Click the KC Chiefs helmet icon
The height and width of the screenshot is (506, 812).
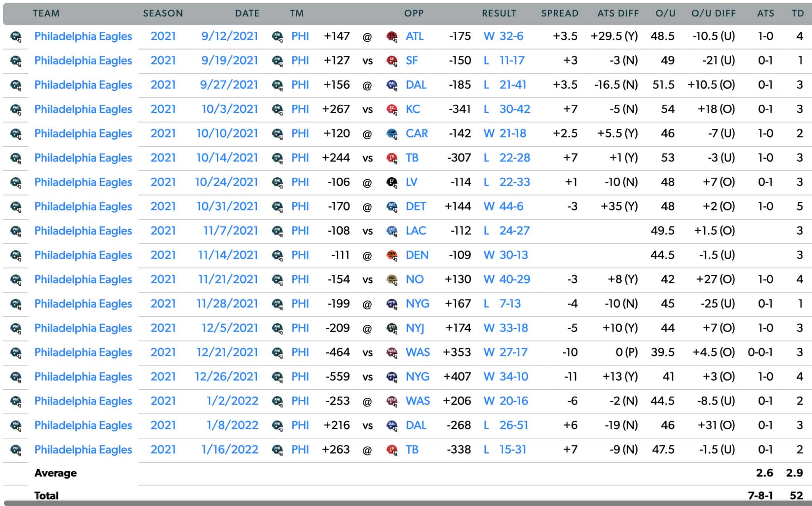(x=392, y=109)
